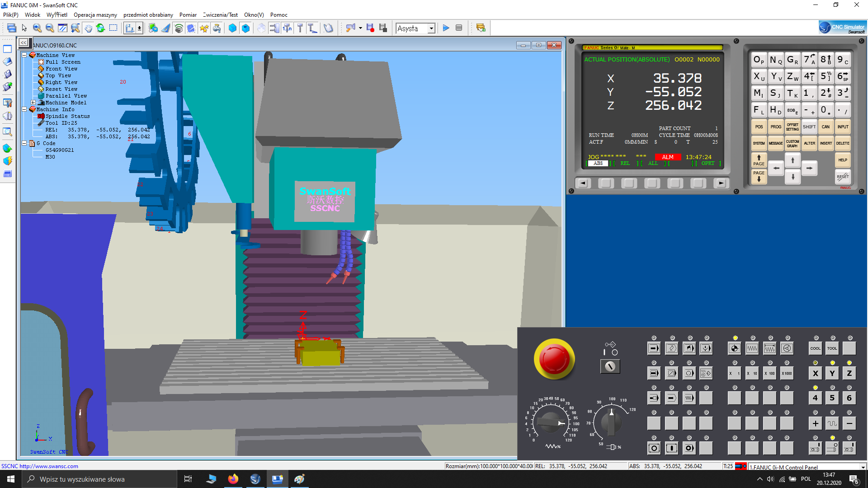Click the RESET key on the keypad

coord(843,177)
